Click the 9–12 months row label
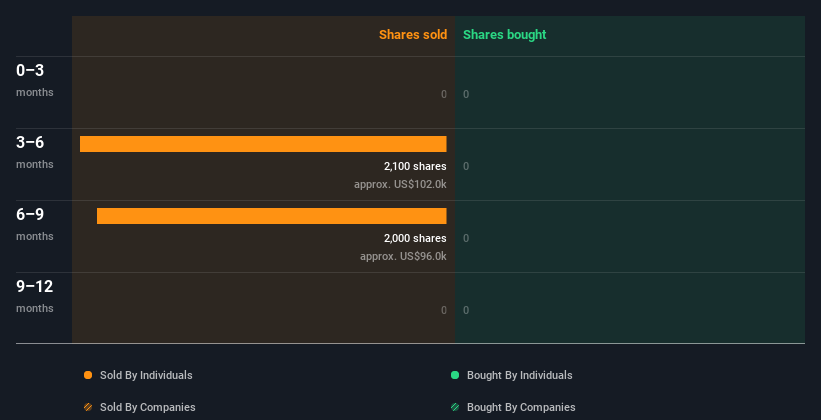 [35, 296]
